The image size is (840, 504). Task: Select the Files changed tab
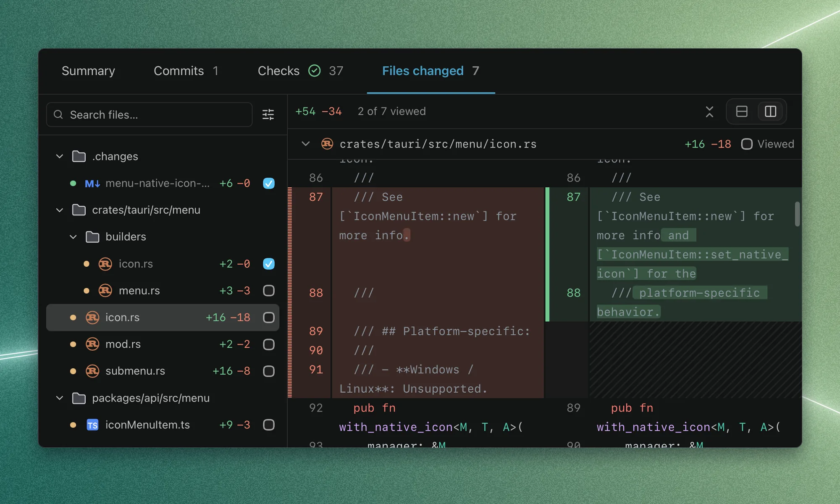[x=431, y=71]
